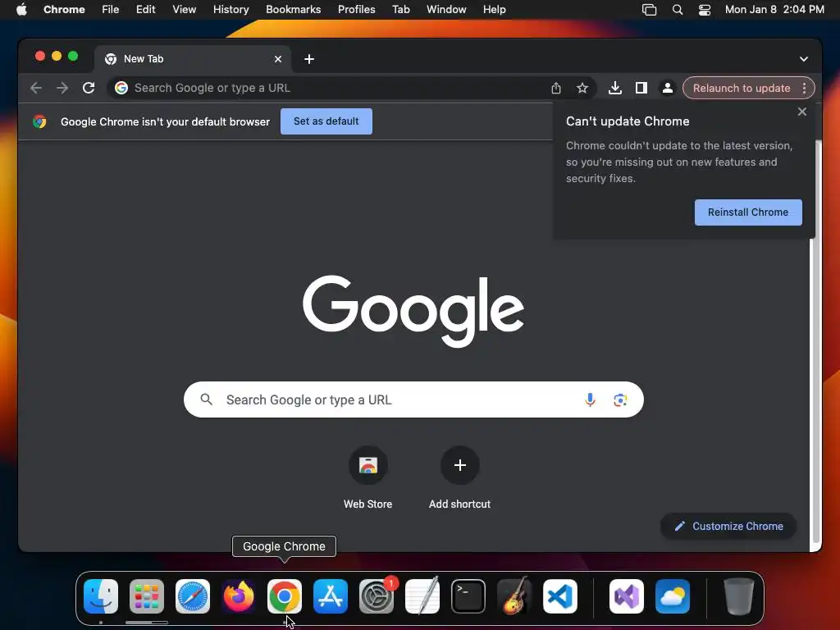840x630 pixels.
Task: Open the View menu
Action: 185,9
